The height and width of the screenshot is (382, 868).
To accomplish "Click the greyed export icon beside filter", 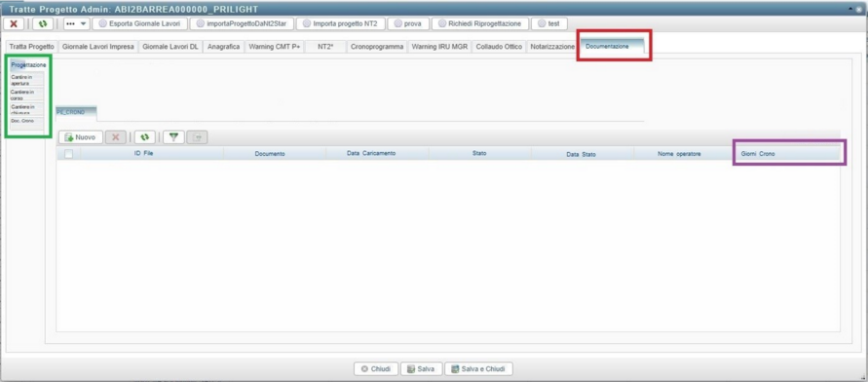I will point(197,137).
